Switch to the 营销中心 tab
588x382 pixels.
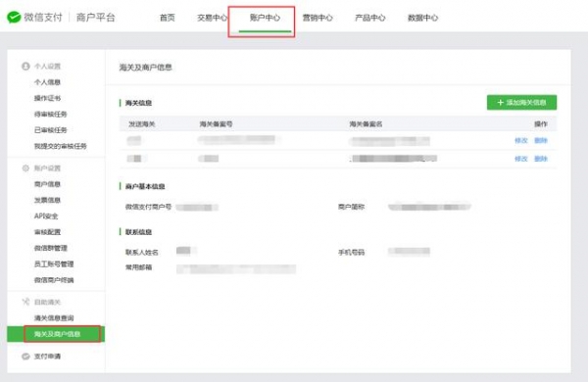point(318,18)
